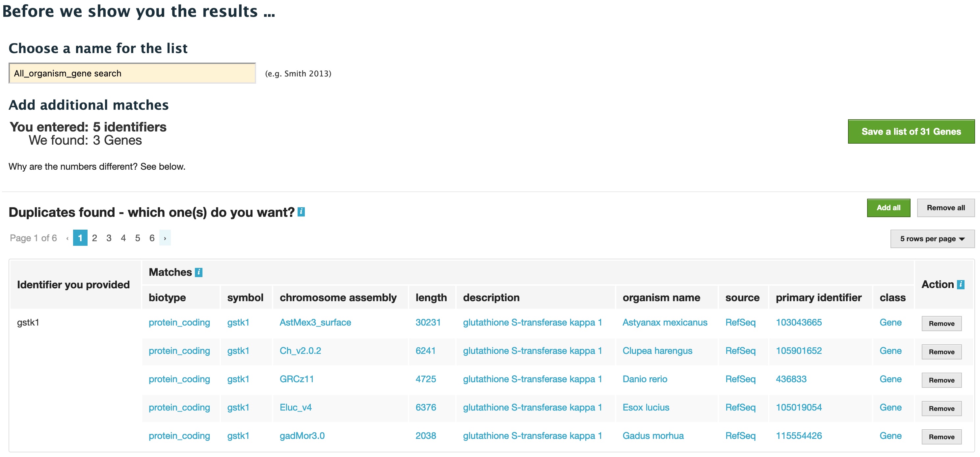Remove the Danio rerio gene row
This screenshot has width=980, height=457.
point(941,380)
